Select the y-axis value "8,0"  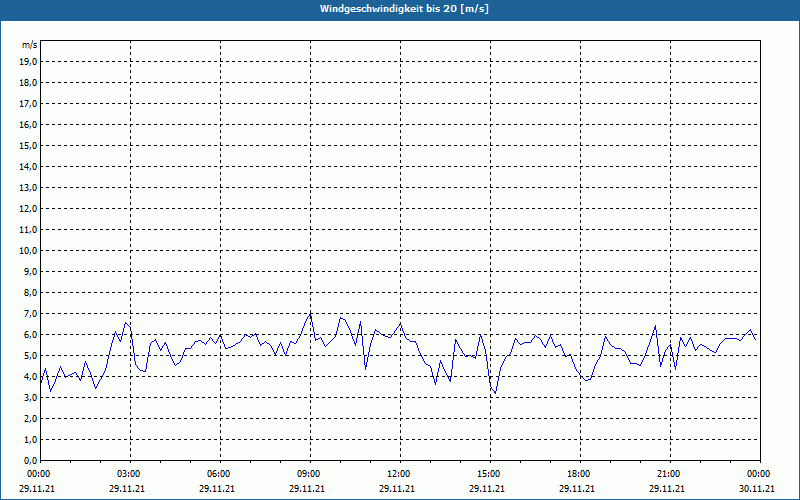[x=30, y=292]
